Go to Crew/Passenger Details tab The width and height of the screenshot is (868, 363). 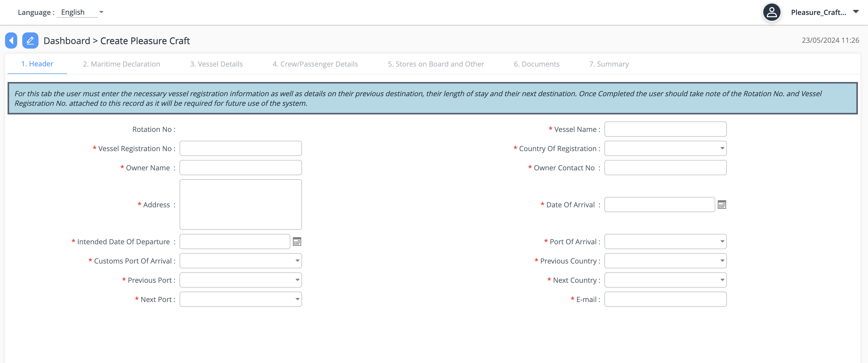(315, 64)
